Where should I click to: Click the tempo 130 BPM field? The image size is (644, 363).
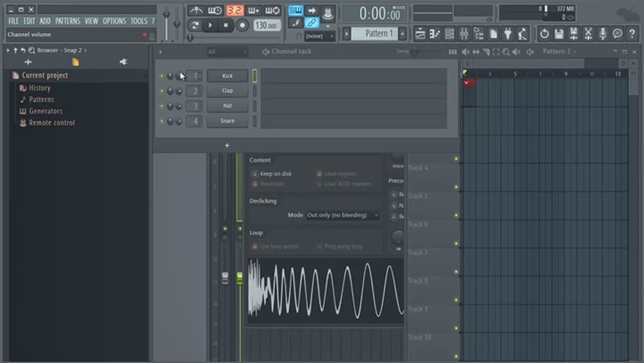[x=267, y=25]
